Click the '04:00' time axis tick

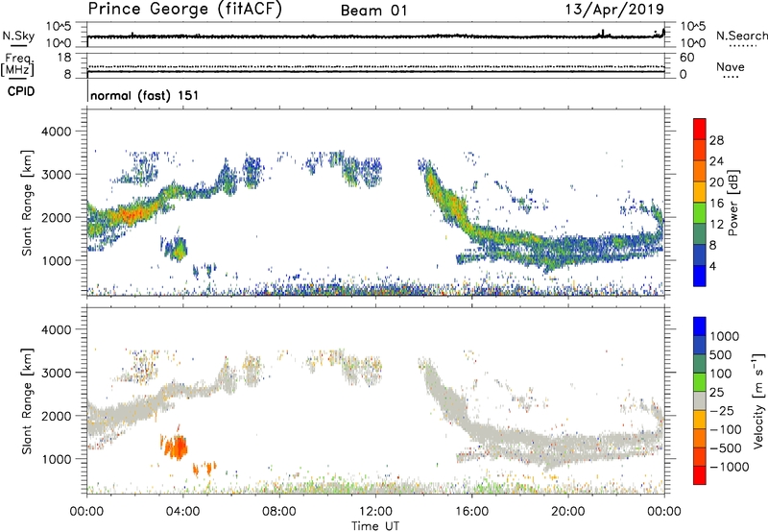tap(182, 512)
